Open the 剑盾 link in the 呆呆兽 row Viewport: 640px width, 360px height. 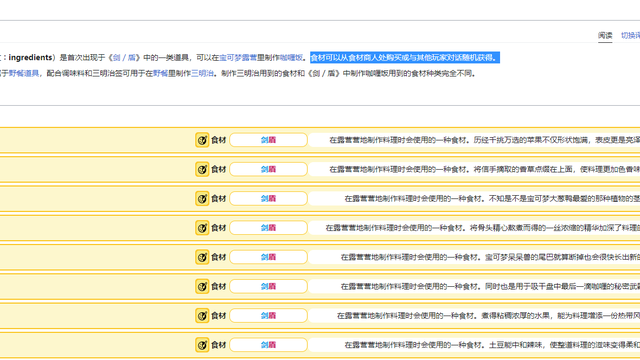click(268, 257)
